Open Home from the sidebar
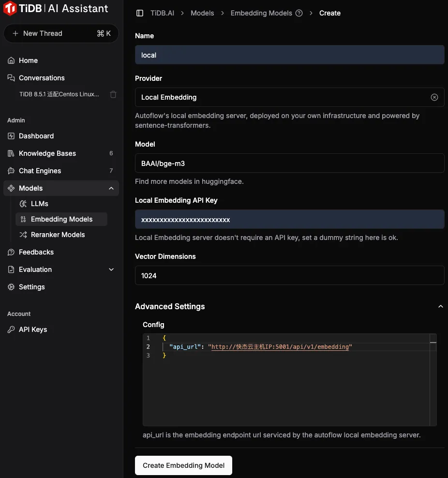The height and width of the screenshot is (478, 448). [x=28, y=60]
